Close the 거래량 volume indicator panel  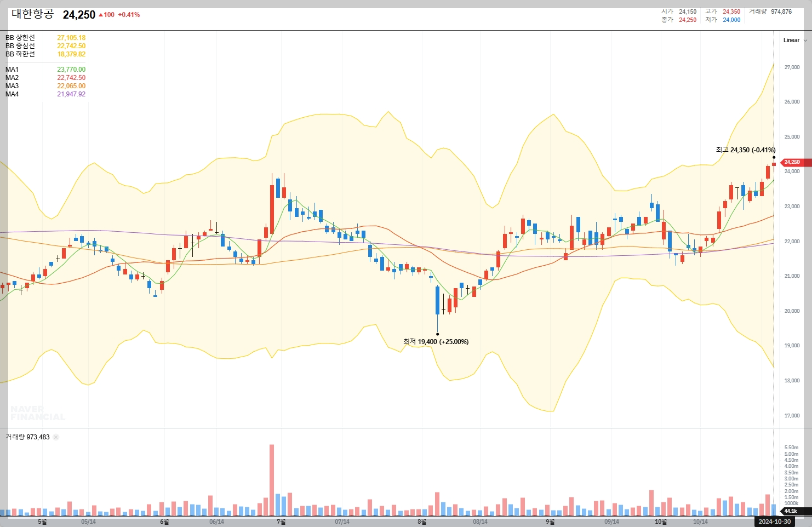tap(56, 437)
